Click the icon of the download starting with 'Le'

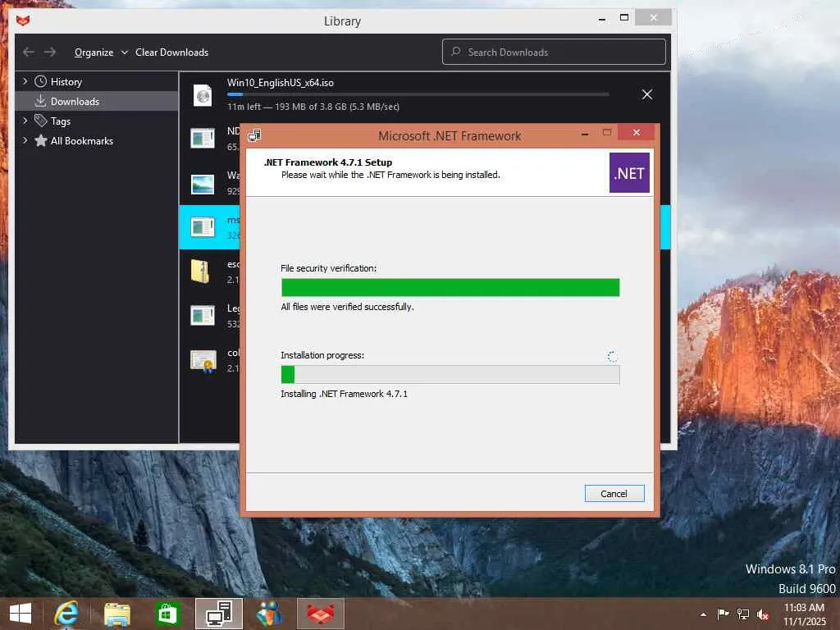[x=203, y=316]
